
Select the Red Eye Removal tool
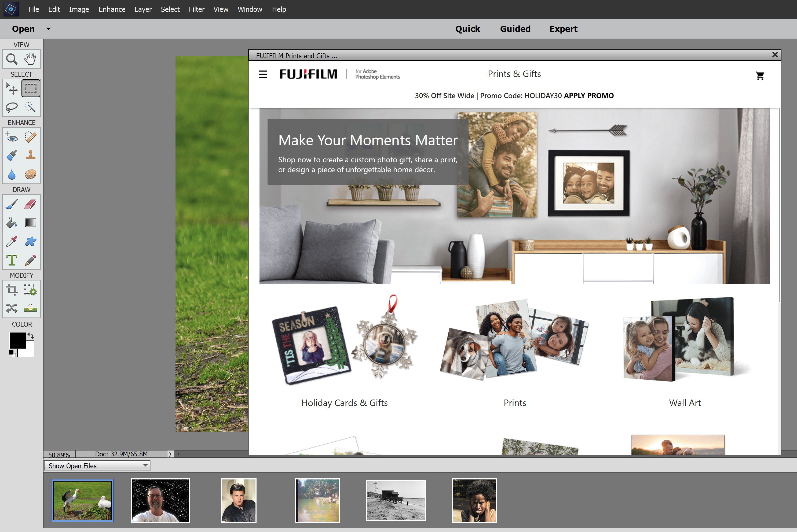(12, 137)
